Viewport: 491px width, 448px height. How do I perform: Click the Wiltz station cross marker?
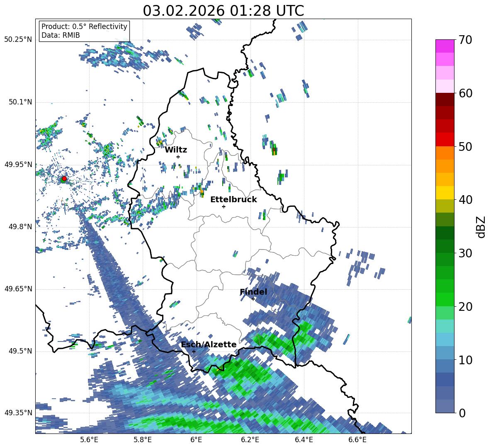pos(178,157)
